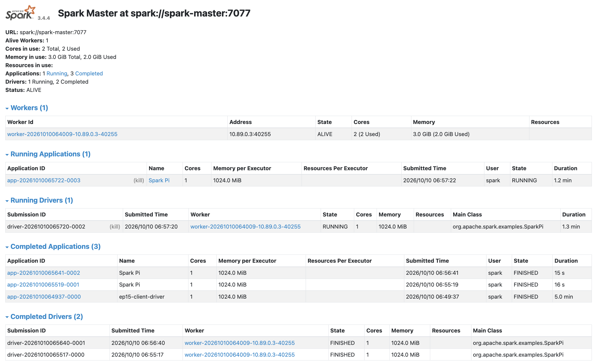Select the ep15-client-driver application name
This screenshot has width=596, height=364.
pyautogui.click(x=142, y=297)
